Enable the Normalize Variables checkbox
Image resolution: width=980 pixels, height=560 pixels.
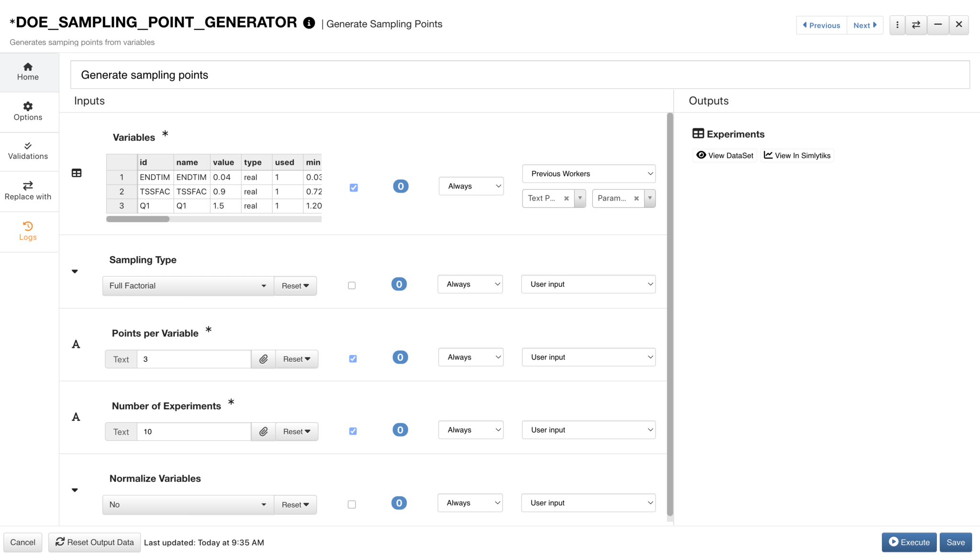point(352,504)
